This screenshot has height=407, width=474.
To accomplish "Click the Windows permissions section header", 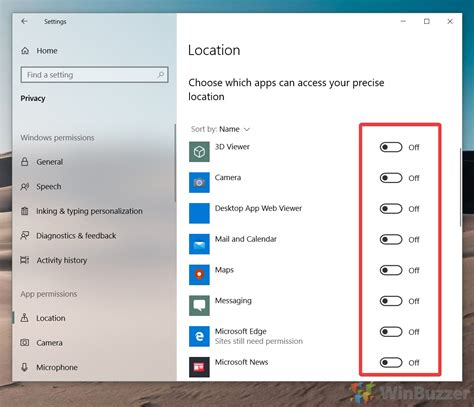I will pos(57,138).
